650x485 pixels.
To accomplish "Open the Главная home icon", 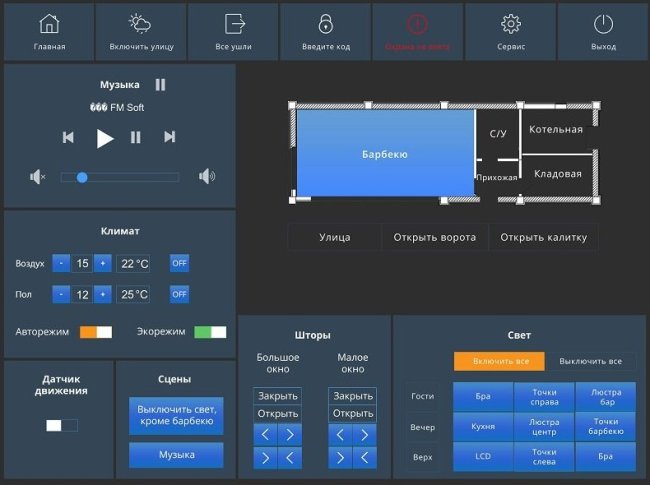I will [49, 24].
